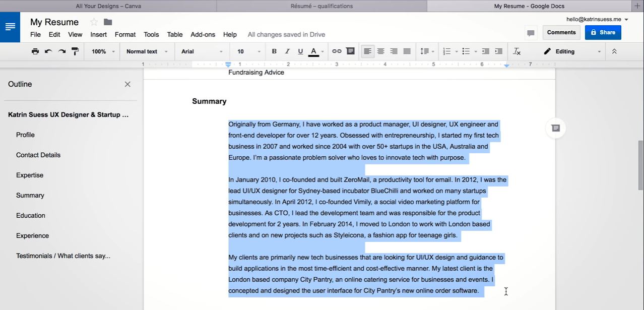Star the My Resume document
Viewport: 644px width, 310px height.
94,22
